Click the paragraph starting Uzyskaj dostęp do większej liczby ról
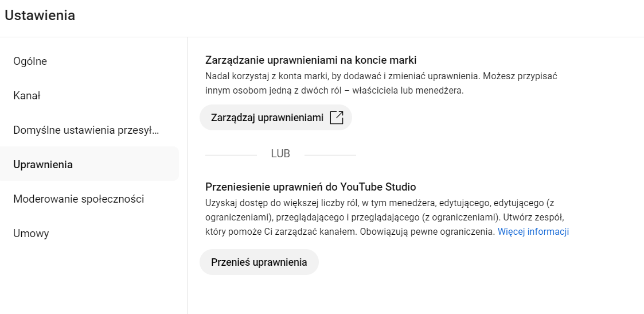The height and width of the screenshot is (314, 644). tap(387, 218)
